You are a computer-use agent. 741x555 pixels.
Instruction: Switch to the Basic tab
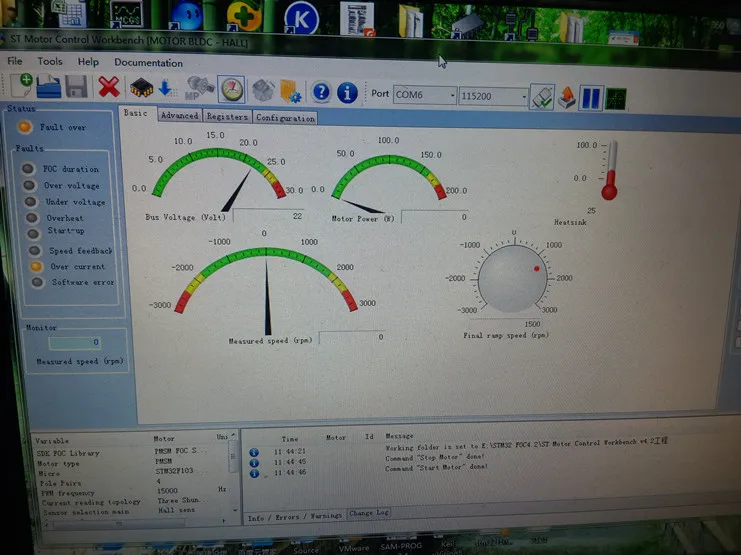136,113
